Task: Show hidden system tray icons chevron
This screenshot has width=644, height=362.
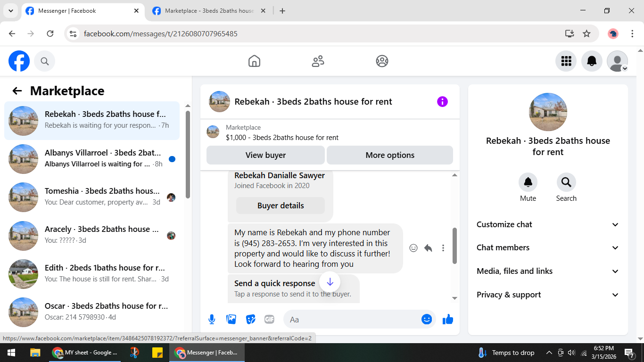Action: point(549,353)
